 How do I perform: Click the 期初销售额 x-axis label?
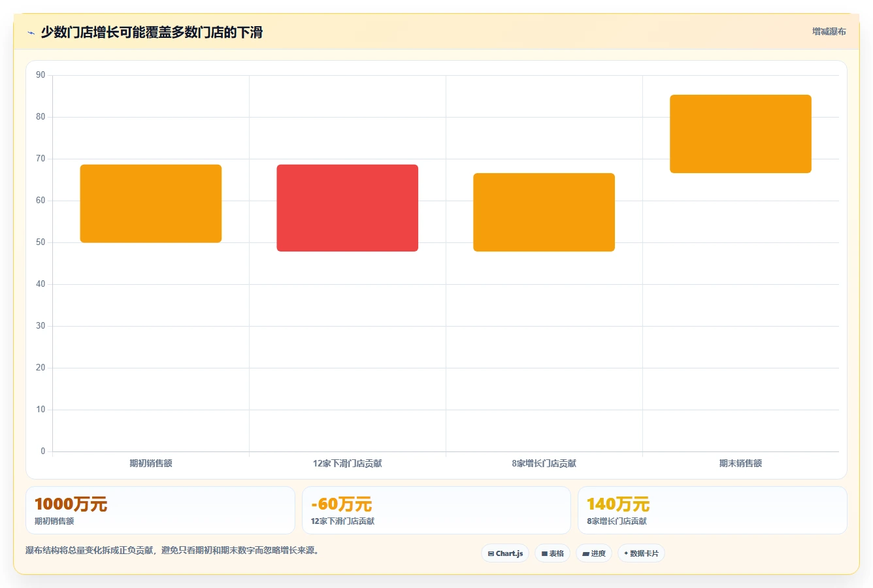(x=151, y=463)
